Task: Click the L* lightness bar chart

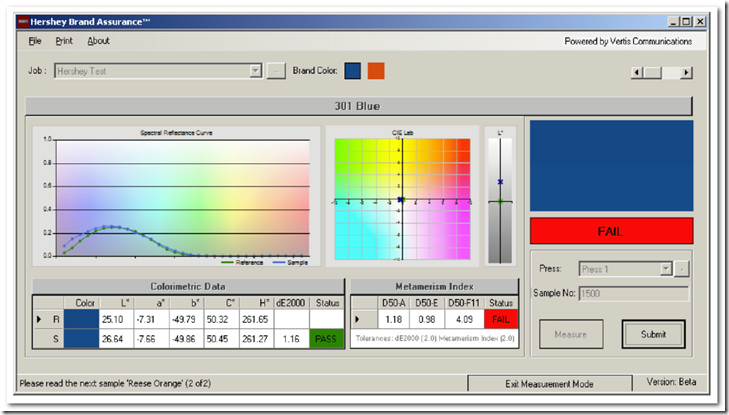Action: click(500, 197)
